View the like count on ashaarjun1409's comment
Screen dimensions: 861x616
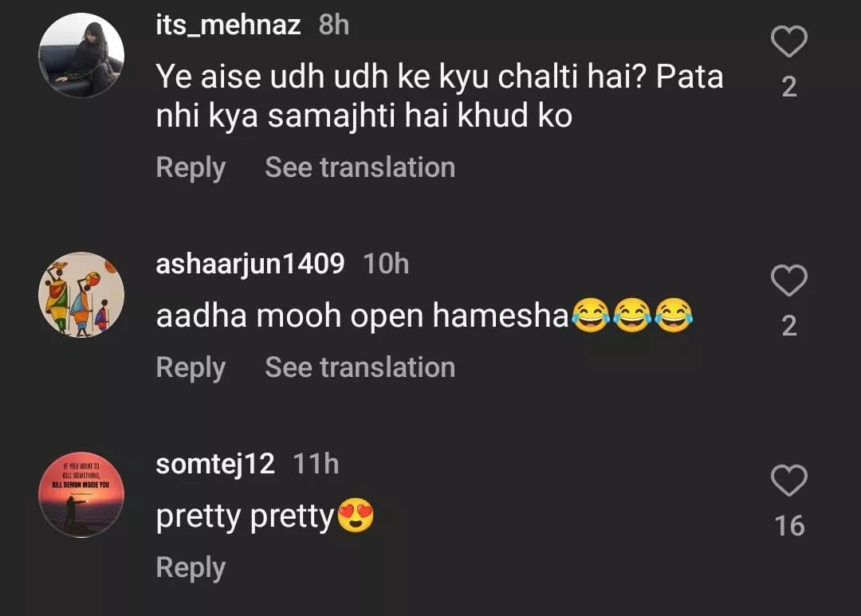tap(789, 326)
